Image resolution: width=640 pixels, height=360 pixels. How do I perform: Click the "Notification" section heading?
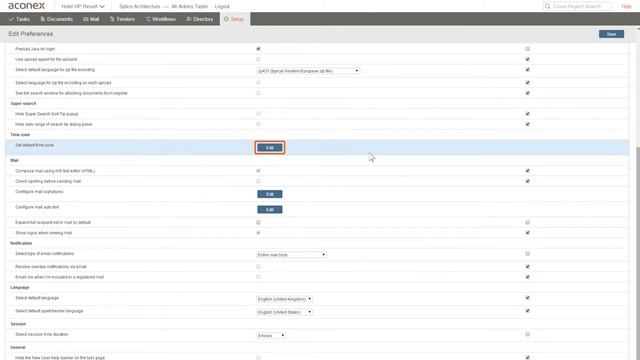click(21, 243)
